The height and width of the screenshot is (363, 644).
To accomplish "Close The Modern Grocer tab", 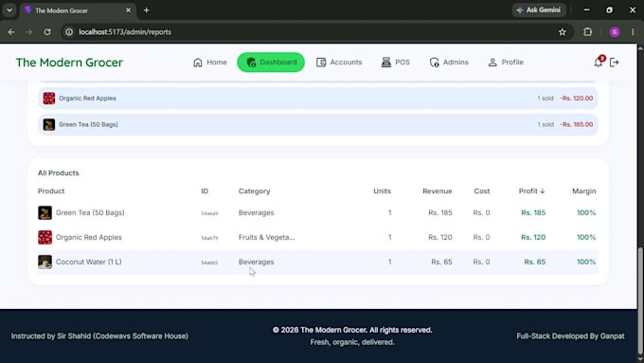I will (128, 10).
